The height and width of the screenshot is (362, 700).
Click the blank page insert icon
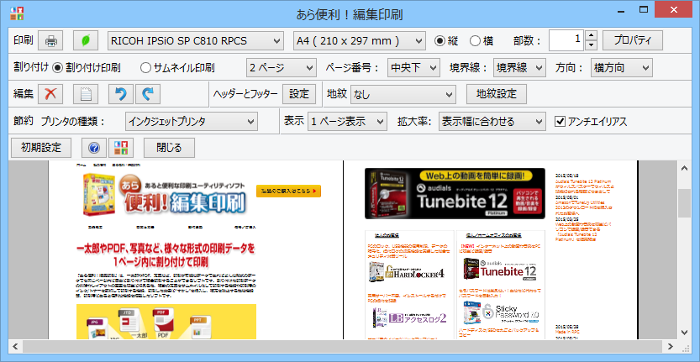pyautogui.click(x=85, y=94)
